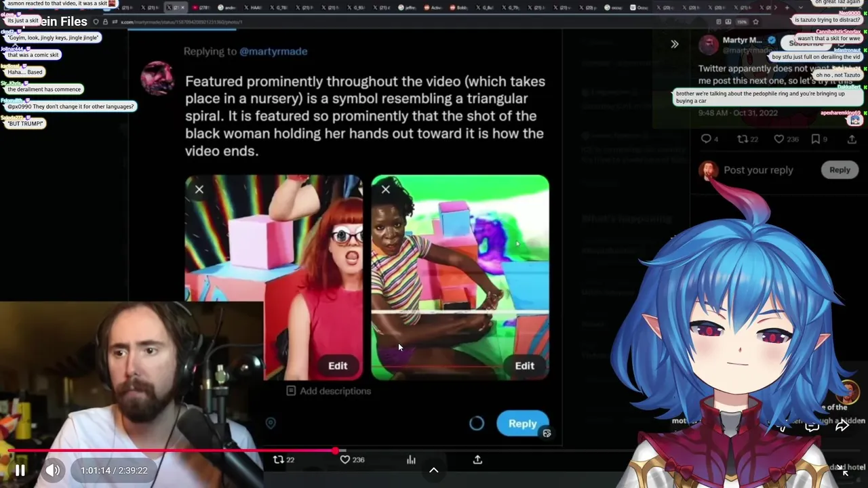
Task: Click the tweet author's avatar beside the text
Action: pos(157,78)
